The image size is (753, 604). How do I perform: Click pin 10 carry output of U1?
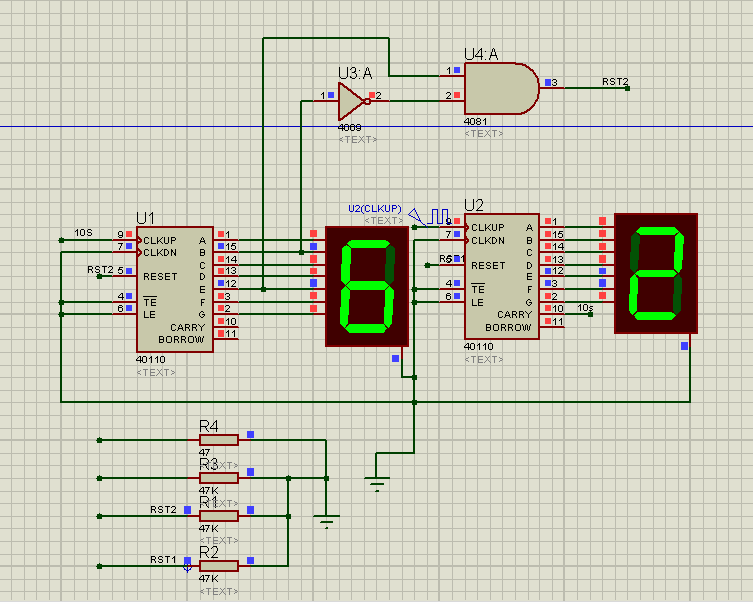point(226,326)
